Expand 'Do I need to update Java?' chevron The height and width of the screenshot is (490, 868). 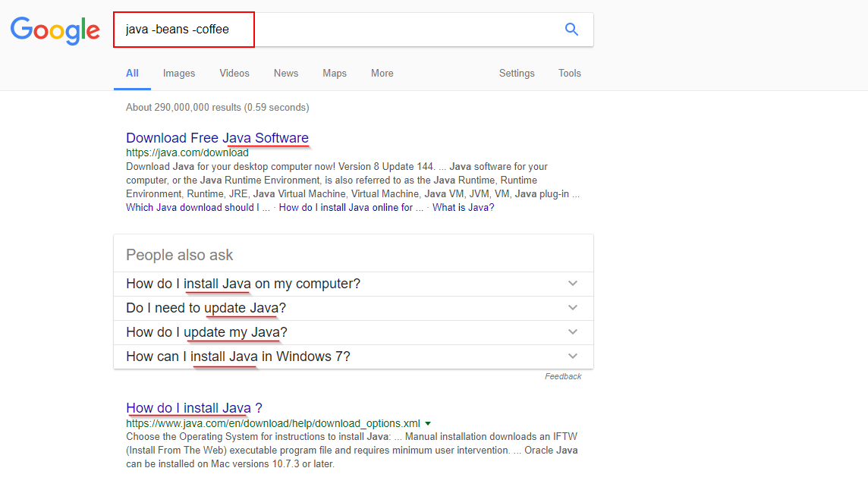pos(572,308)
